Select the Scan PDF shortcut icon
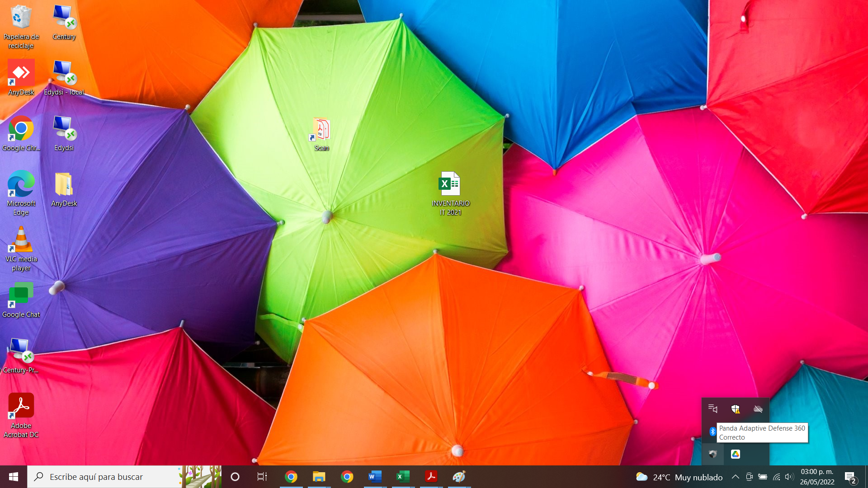 click(321, 130)
